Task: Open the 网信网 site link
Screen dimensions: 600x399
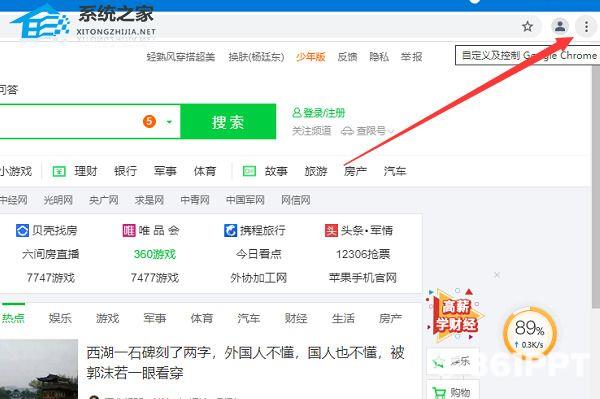Action: (x=295, y=200)
